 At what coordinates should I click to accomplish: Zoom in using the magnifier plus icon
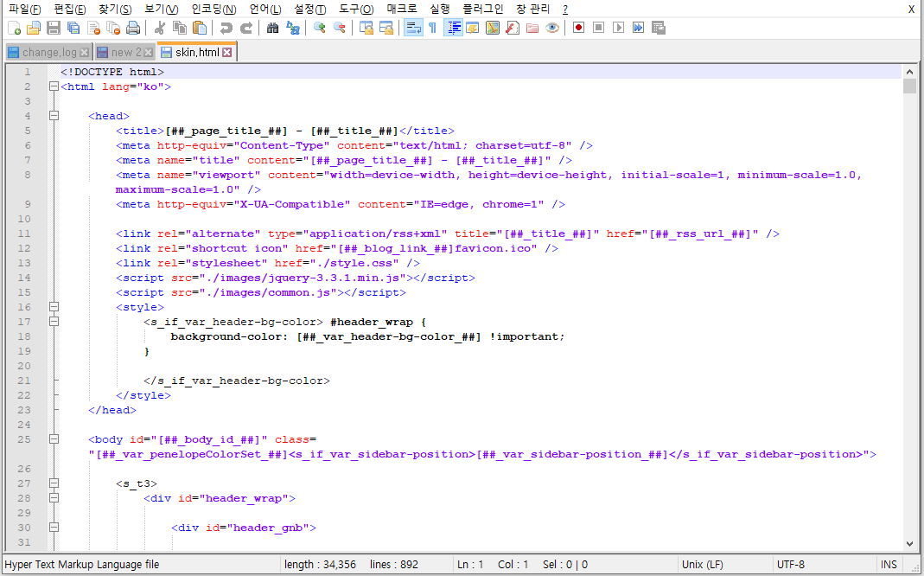pos(319,28)
